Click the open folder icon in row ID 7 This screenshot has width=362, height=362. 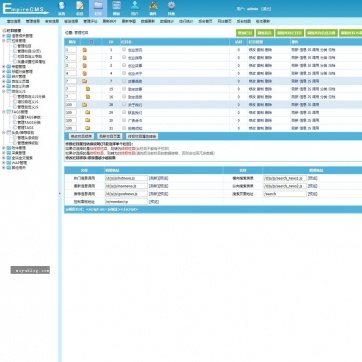point(85,81)
